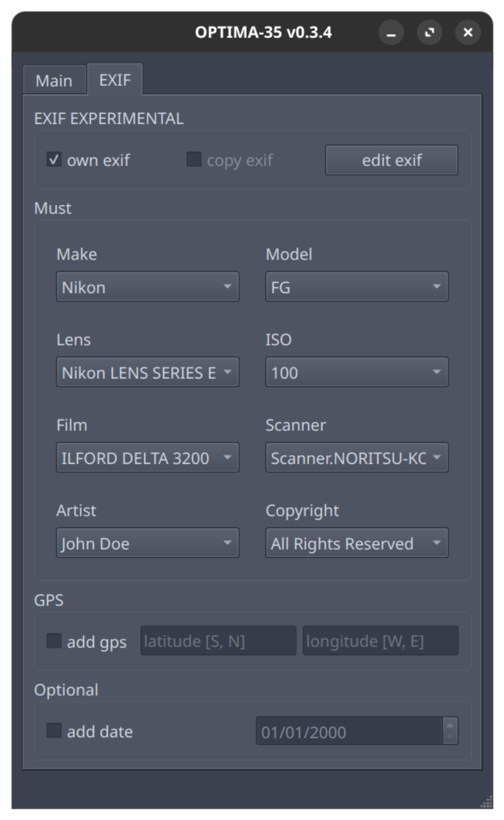Click the latitude input field

tap(218, 641)
